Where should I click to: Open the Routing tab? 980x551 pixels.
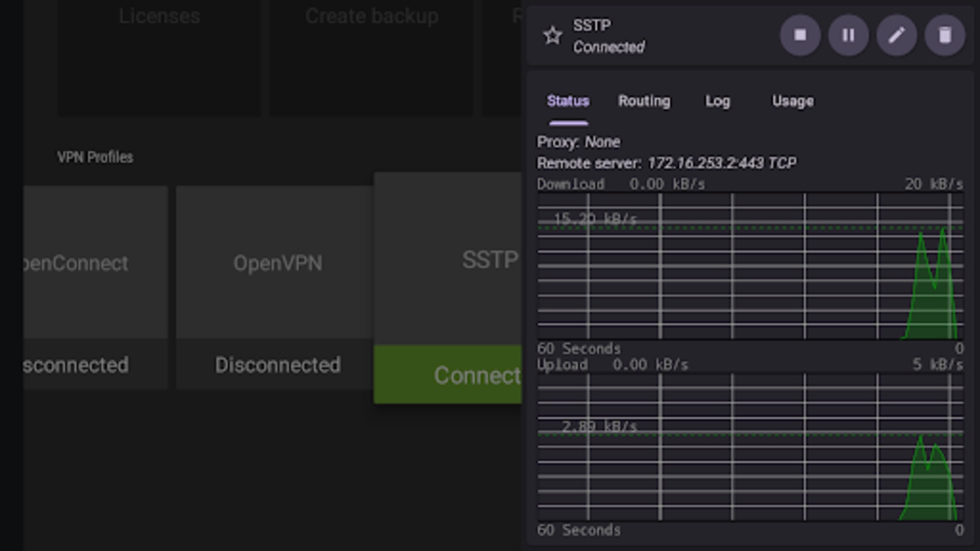coord(644,101)
